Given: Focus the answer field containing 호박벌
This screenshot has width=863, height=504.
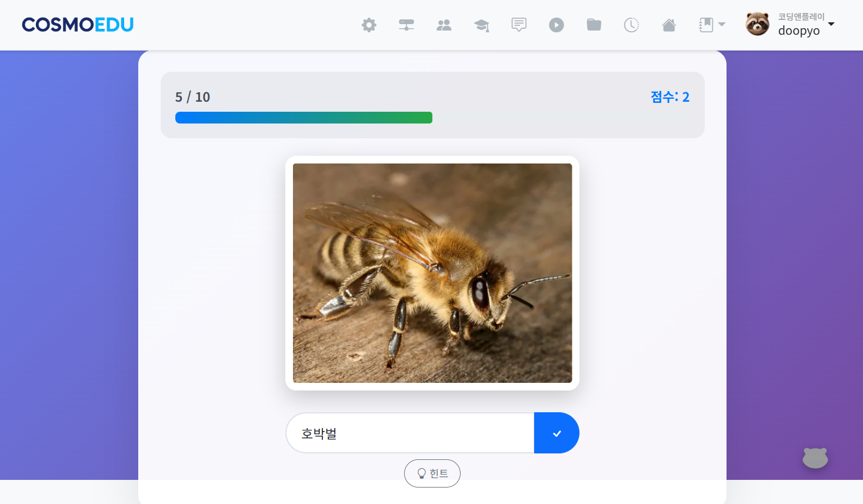Looking at the screenshot, I should tap(410, 433).
